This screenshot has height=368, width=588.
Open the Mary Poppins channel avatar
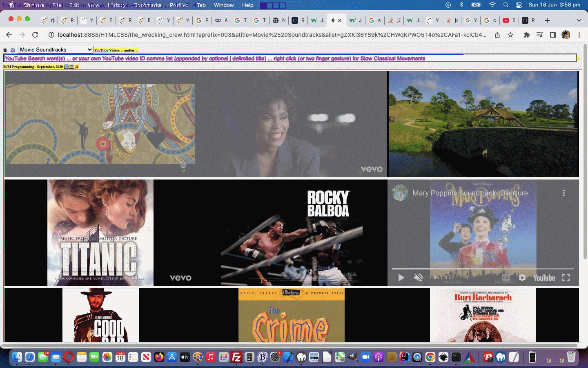click(x=400, y=193)
